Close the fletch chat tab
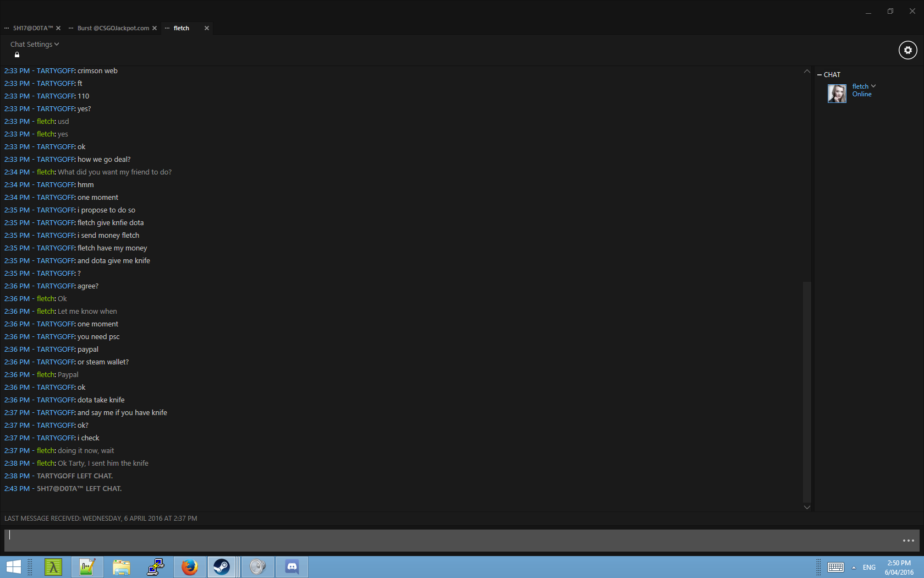 pos(207,28)
